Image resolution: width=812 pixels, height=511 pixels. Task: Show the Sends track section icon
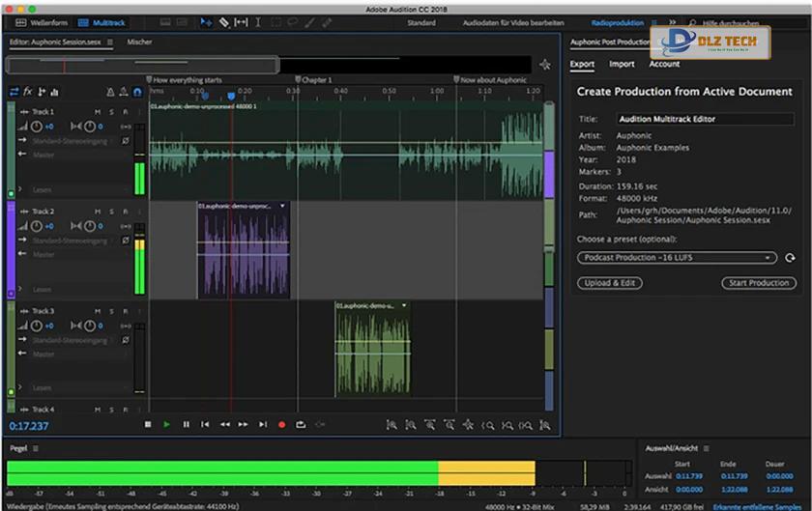[x=42, y=92]
